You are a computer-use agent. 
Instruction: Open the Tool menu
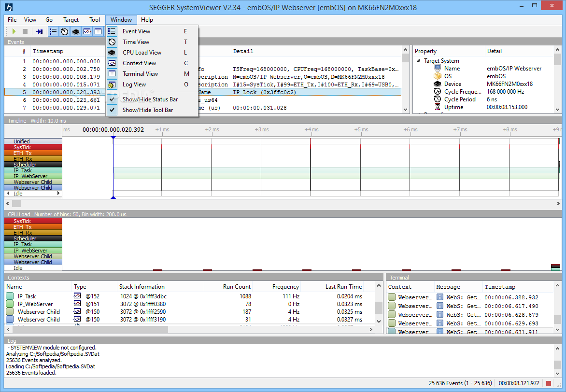click(95, 20)
